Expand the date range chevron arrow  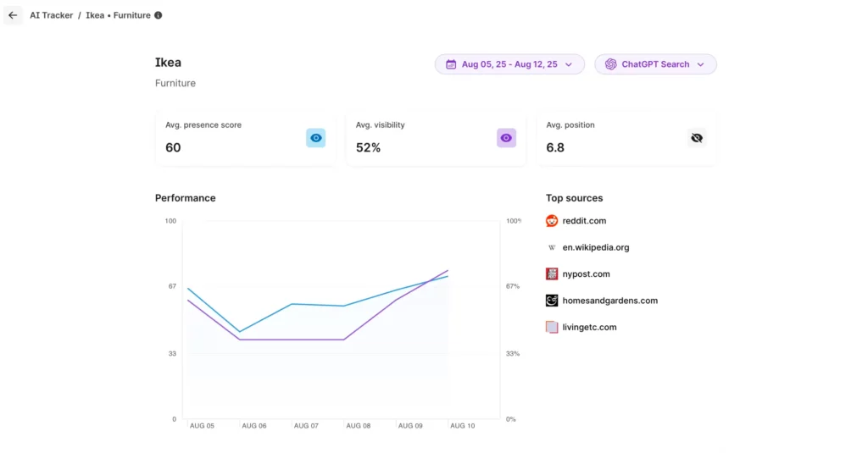pyautogui.click(x=569, y=64)
